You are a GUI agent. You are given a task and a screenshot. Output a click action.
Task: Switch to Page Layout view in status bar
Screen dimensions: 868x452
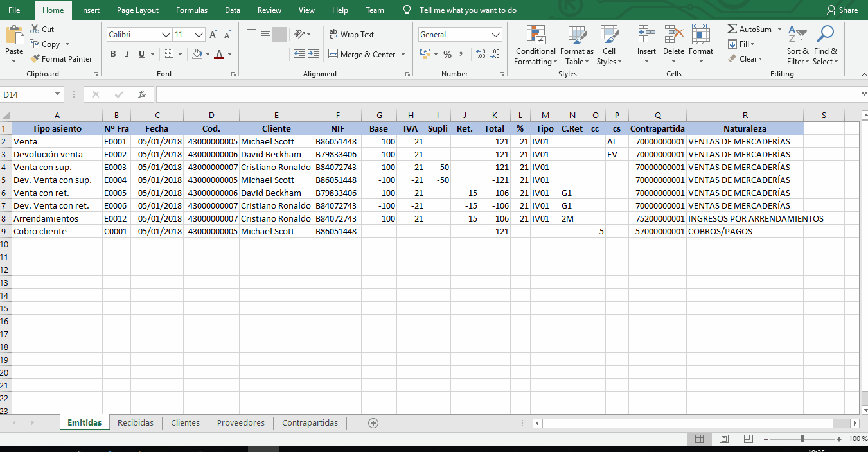tap(724, 439)
